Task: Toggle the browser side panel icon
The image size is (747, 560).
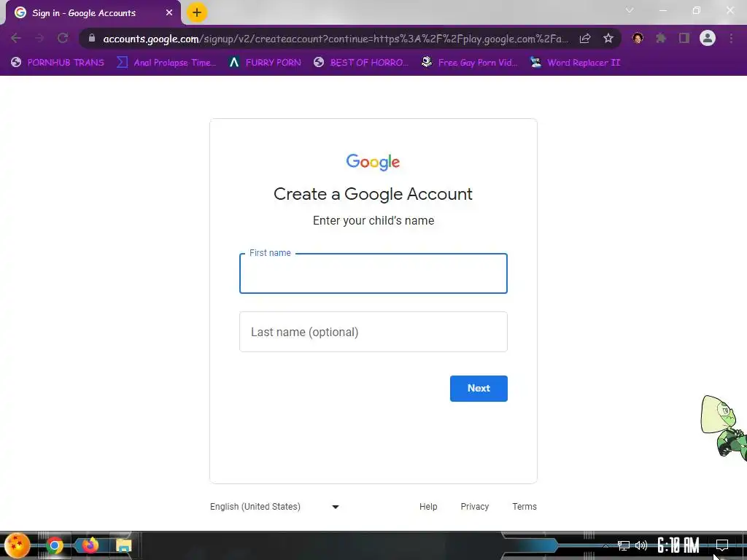Action: point(684,38)
